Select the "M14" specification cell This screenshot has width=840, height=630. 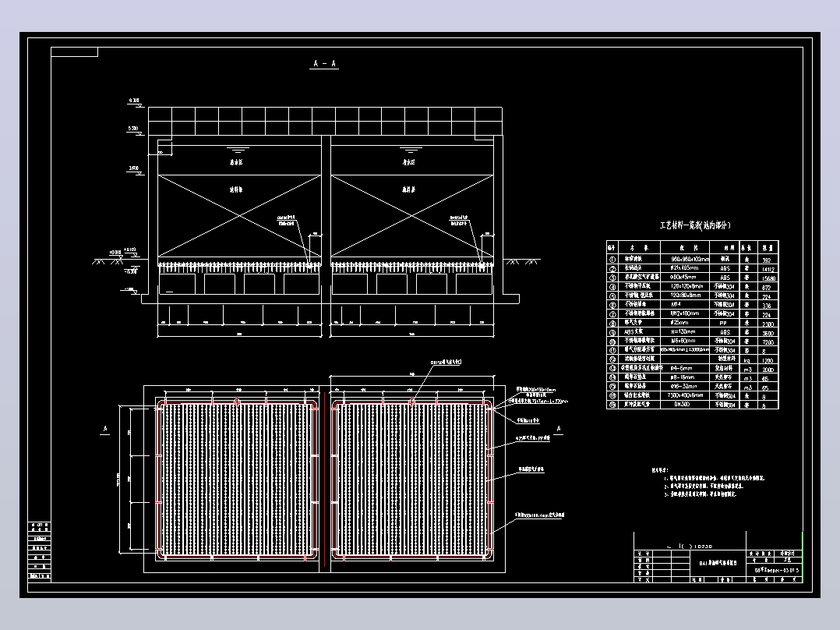(x=676, y=305)
